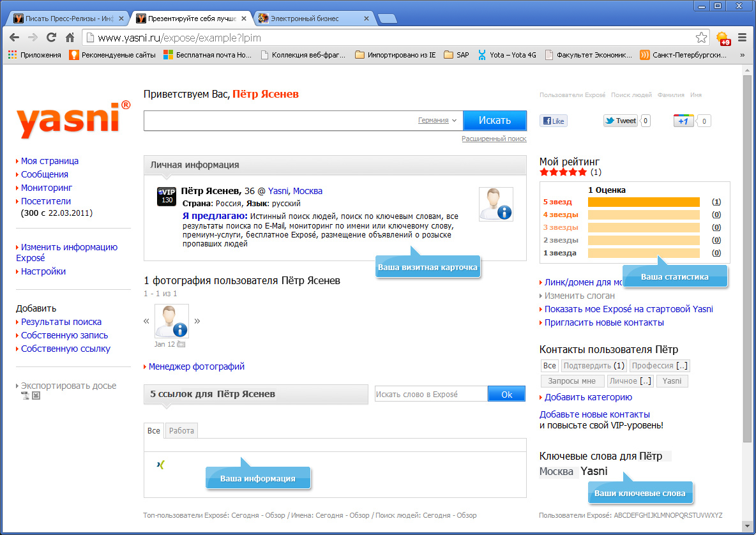Image resolution: width=756 pixels, height=535 pixels.
Task: Click the 4 звезды rating bar
Action: [644, 215]
